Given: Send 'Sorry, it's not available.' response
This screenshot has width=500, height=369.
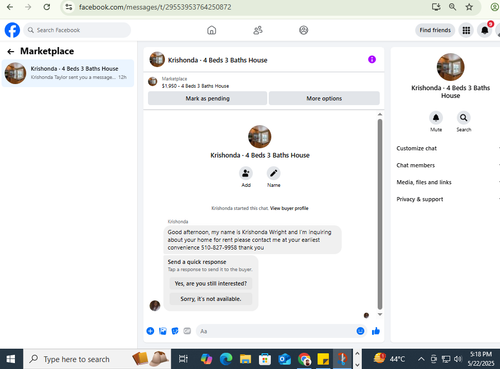Looking at the screenshot, I should [211, 299].
